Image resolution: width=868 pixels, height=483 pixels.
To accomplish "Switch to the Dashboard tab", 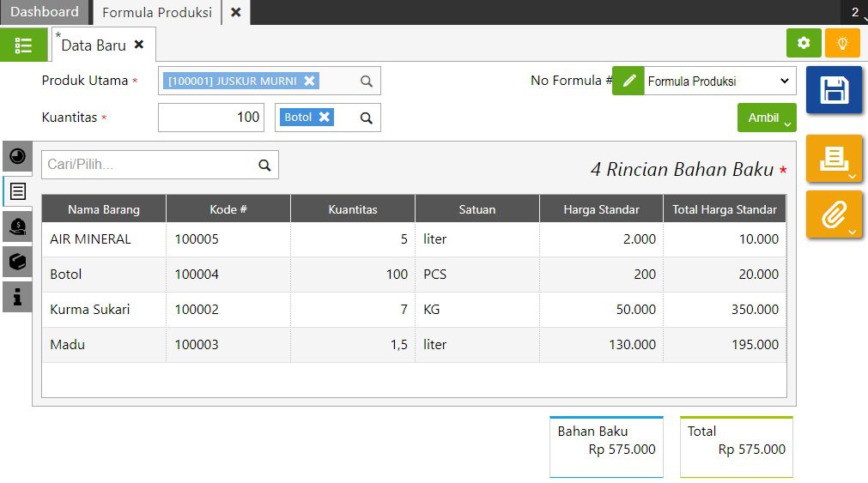I will (x=45, y=12).
